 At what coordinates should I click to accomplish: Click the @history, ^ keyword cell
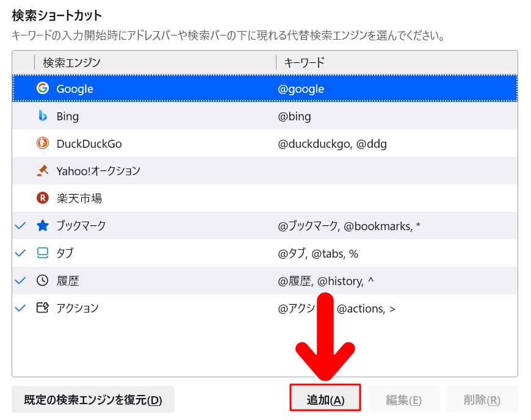coord(326,281)
